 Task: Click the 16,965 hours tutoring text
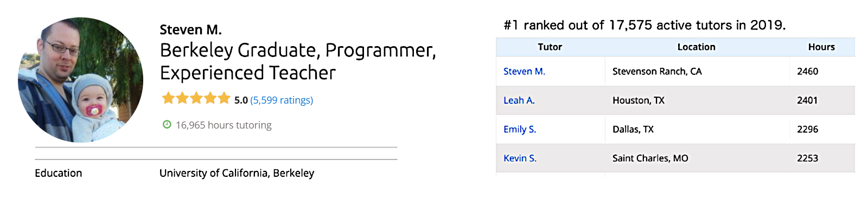[x=224, y=125]
